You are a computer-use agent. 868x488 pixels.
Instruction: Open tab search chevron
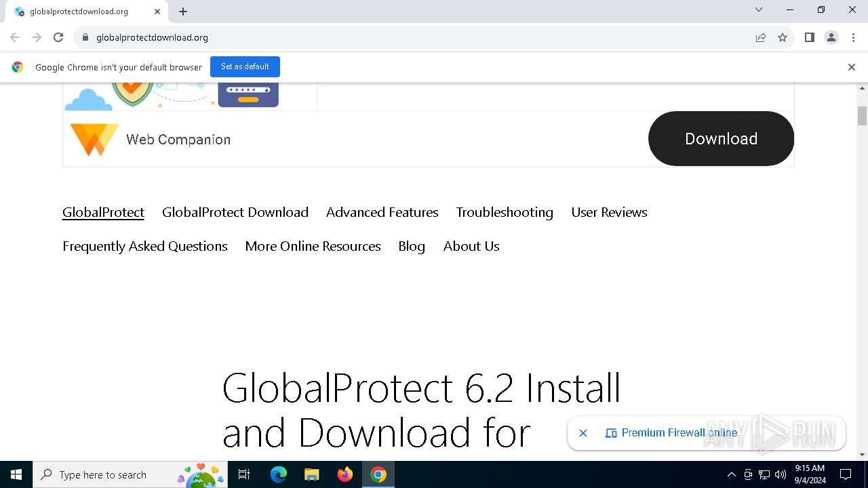759,9
